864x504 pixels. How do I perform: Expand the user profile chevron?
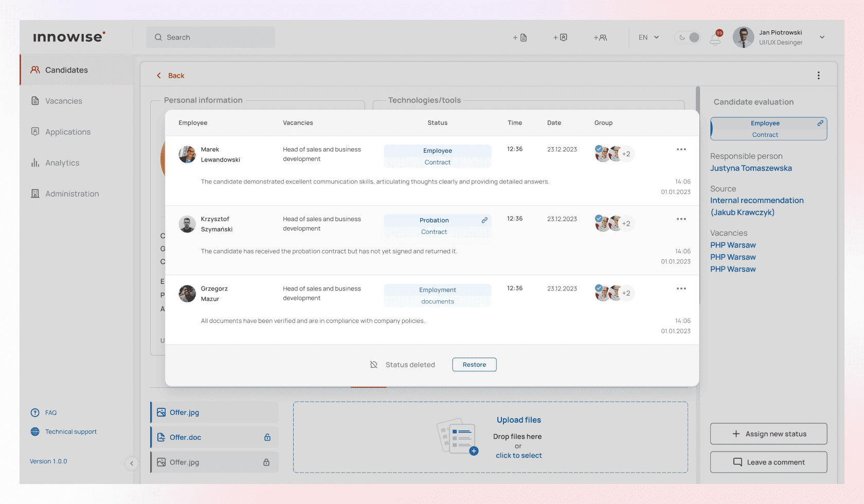(822, 38)
